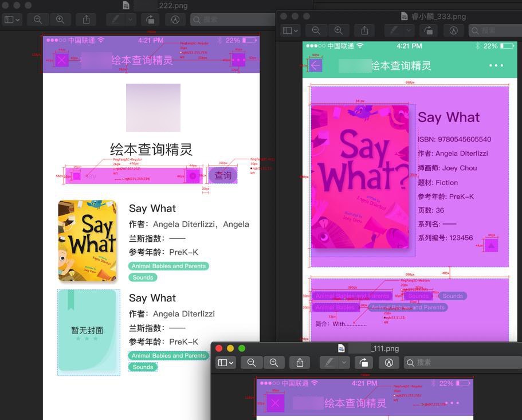Open share menu in 111.png window

300,363
